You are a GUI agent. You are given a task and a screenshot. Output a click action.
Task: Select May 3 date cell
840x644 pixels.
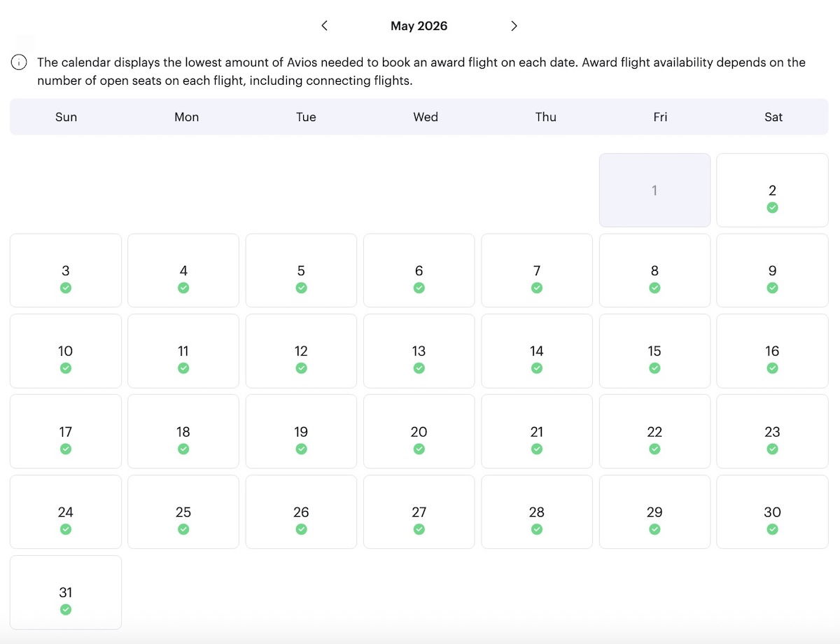click(x=66, y=271)
